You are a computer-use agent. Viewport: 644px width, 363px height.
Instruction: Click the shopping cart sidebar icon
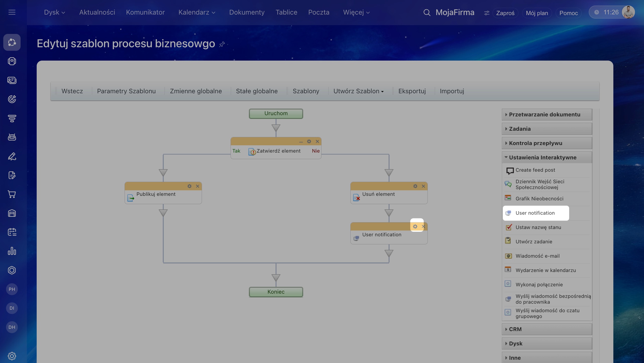(x=12, y=194)
